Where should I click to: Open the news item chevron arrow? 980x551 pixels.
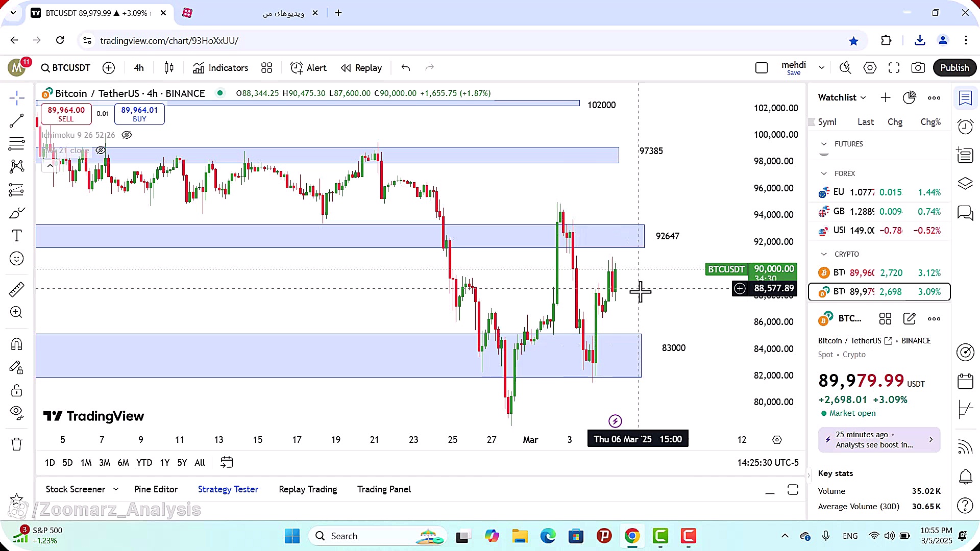pyautogui.click(x=931, y=439)
